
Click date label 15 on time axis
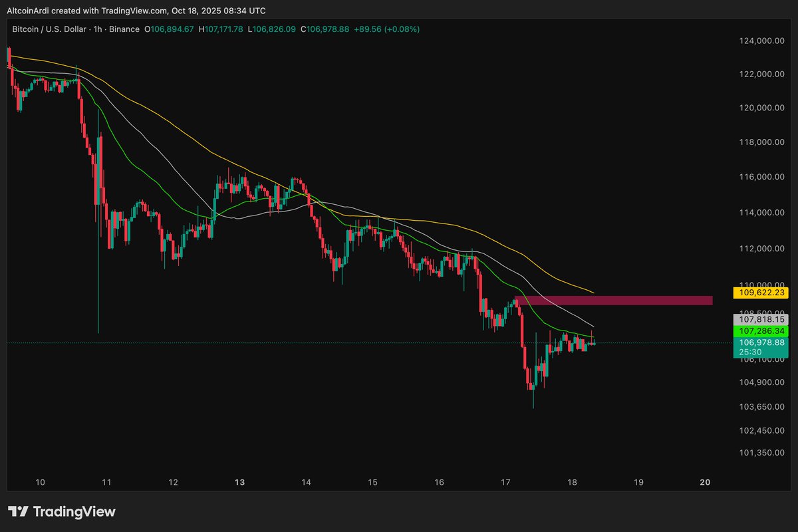coord(373,482)
